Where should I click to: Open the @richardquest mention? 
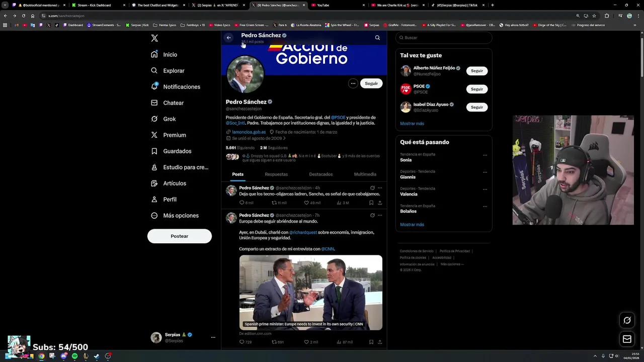click(x=303, y=233)
